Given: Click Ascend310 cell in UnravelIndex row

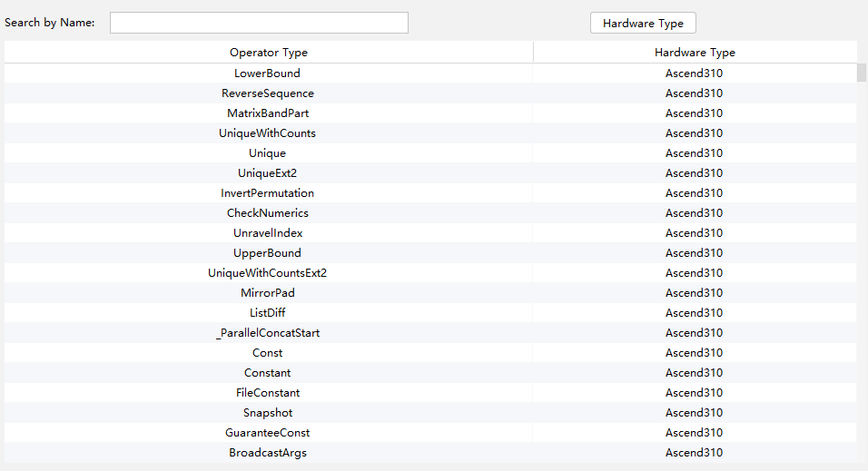Looking at the screenshot, I should coord(695,233).
